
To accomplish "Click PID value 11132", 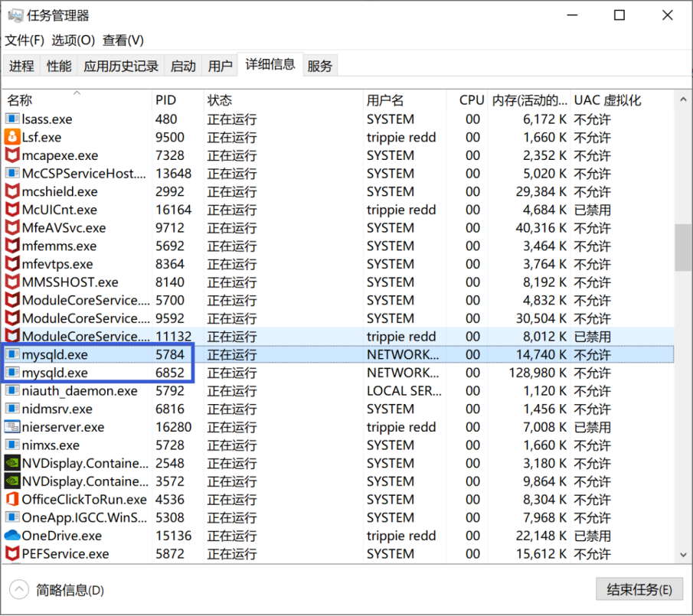I will (x=173, y=337).
